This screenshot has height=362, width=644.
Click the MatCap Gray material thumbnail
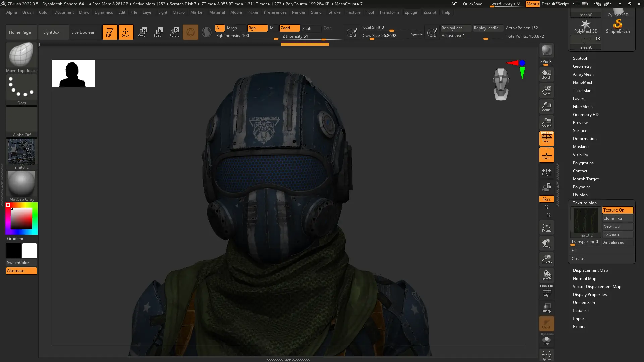pyautogui.click(x=21, y=184)
